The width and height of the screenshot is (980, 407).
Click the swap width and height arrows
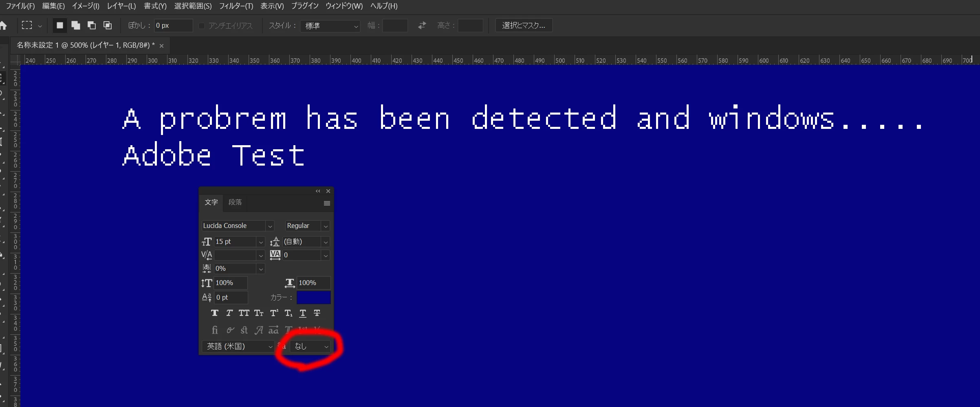click(422, 25)
